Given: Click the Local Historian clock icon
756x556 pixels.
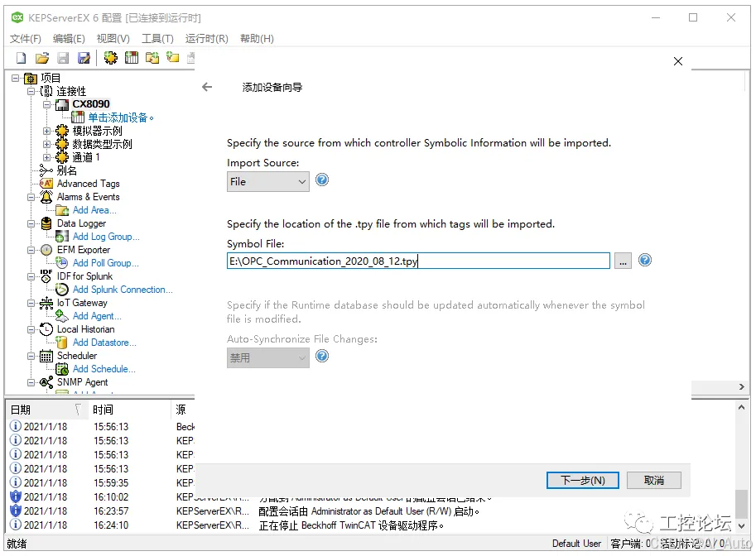Looking at the screenshot, I should click(x=46, y=329).
